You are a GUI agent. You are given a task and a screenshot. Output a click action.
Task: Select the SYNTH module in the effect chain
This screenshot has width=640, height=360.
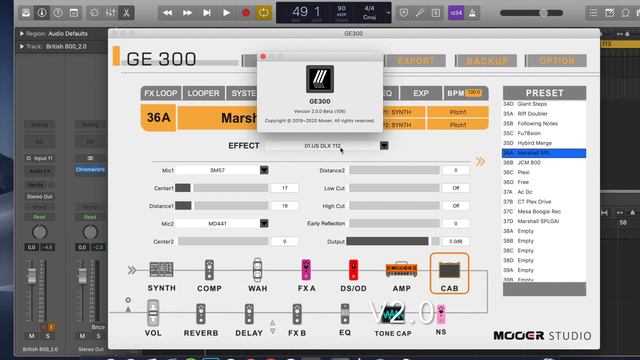[162, 270]
